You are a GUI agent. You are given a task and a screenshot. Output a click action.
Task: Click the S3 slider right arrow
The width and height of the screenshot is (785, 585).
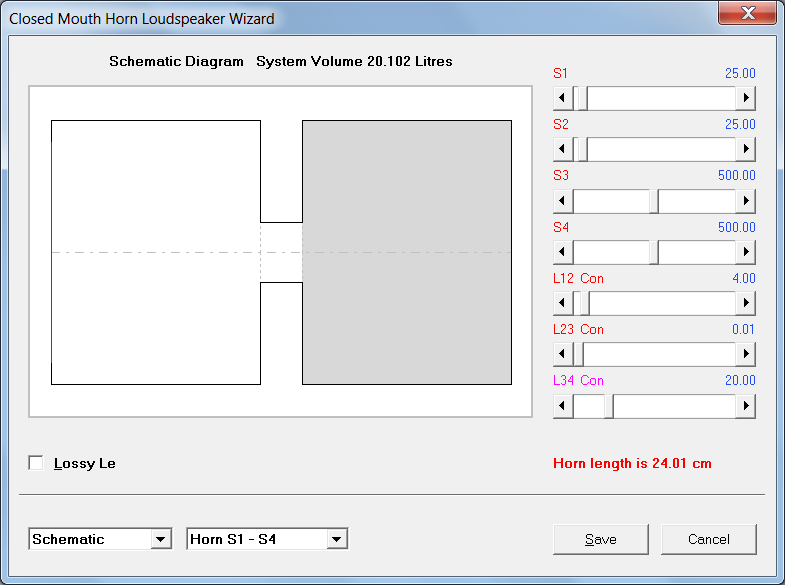point(745,201)
